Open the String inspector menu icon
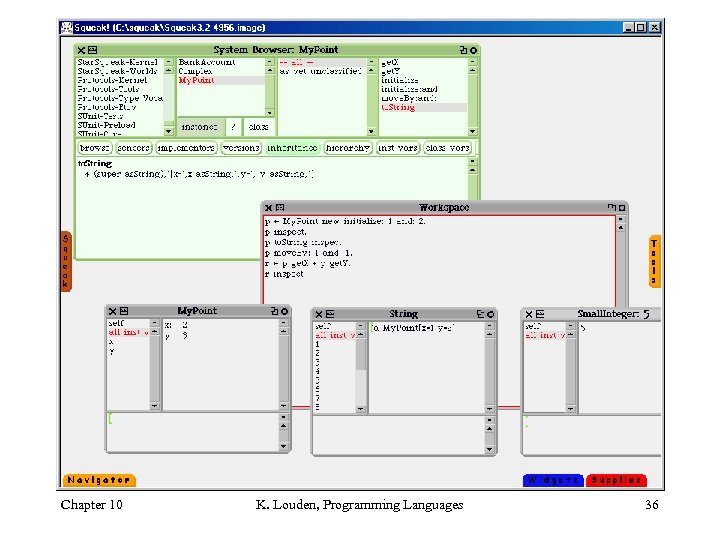 (x=330, y=314)
